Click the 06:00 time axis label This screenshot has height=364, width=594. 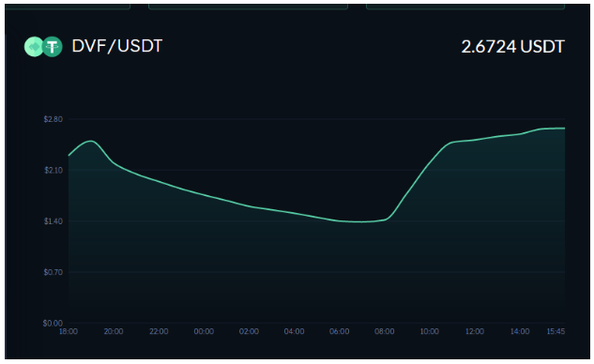pos(339,331)
